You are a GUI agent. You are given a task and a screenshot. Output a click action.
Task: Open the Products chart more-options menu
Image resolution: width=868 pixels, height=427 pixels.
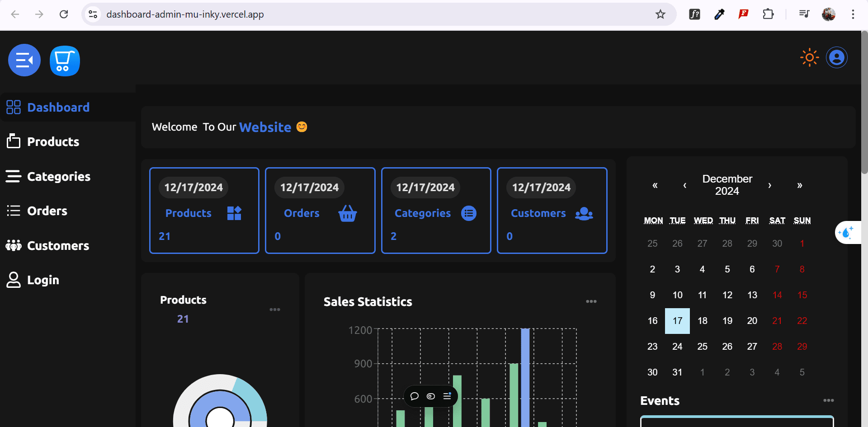point(275,310)
